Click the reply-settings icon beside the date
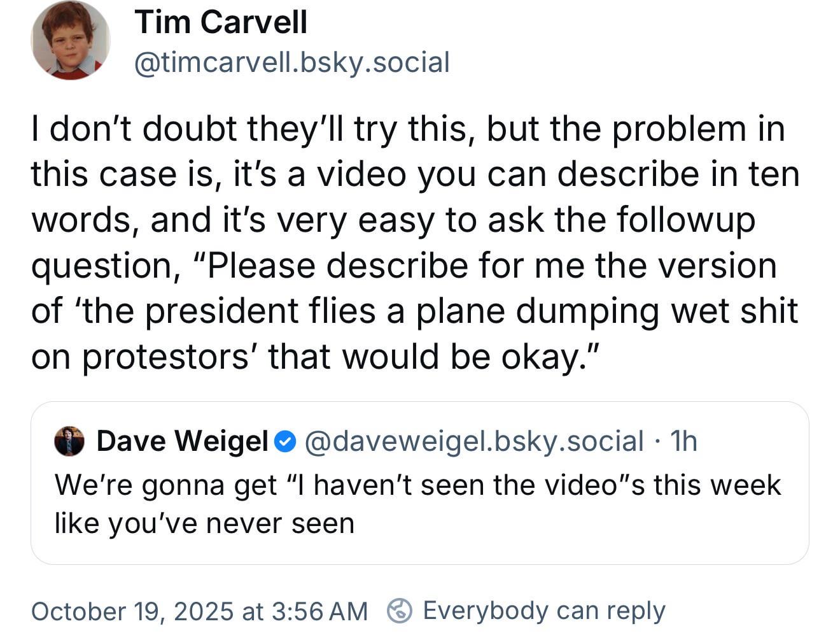The width and height of the screenshot is (840, 640). (x=400, y=611)
